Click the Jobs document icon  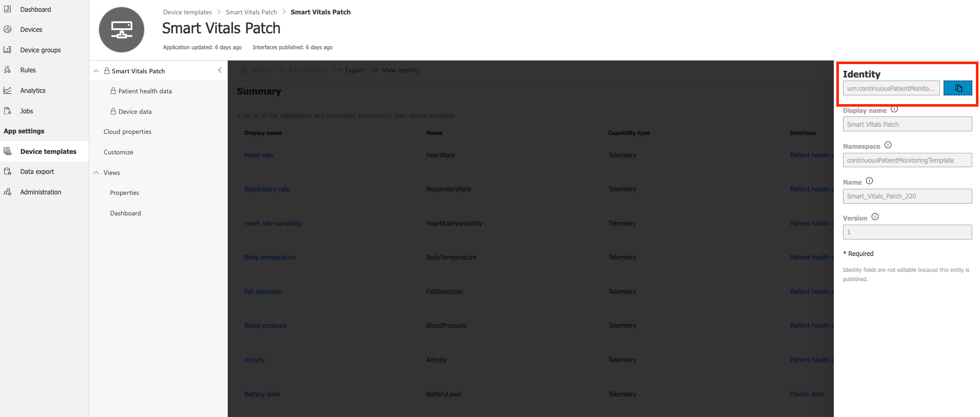(7, 111)
